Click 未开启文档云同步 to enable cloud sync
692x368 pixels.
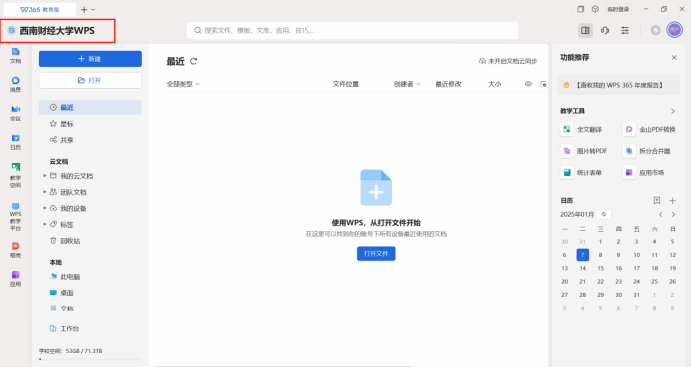508,61
